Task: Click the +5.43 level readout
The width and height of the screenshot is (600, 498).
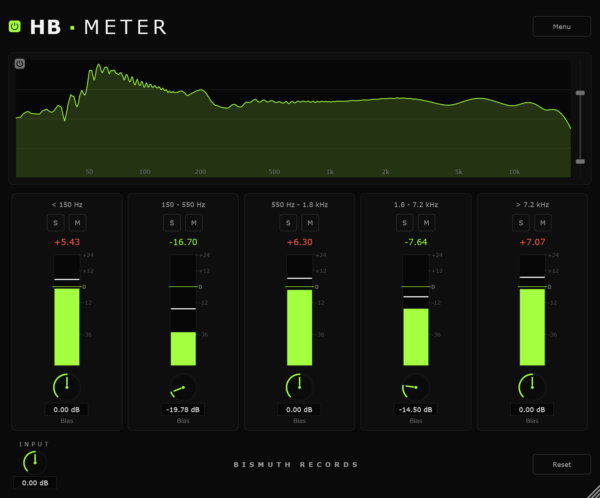Action: click(x=67, y=242)
